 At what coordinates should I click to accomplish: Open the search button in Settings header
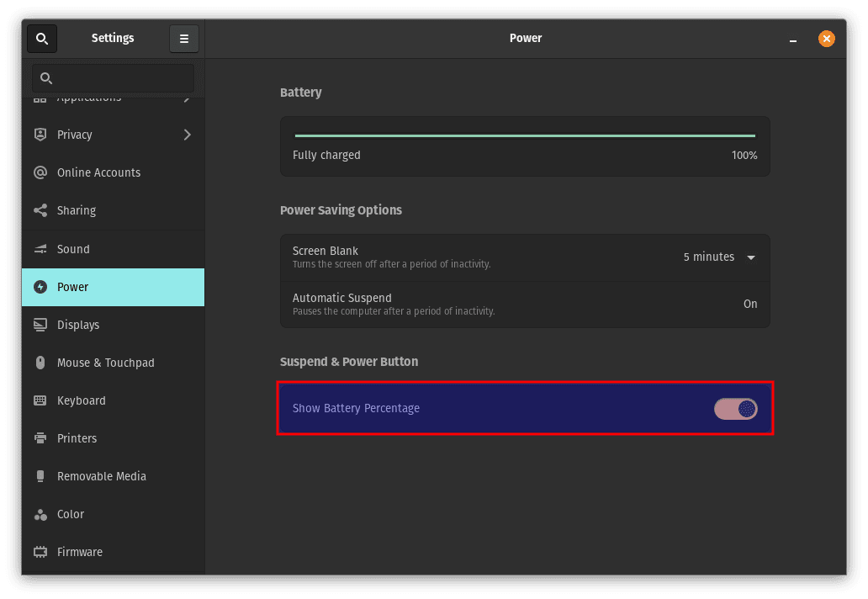[42, 39]
